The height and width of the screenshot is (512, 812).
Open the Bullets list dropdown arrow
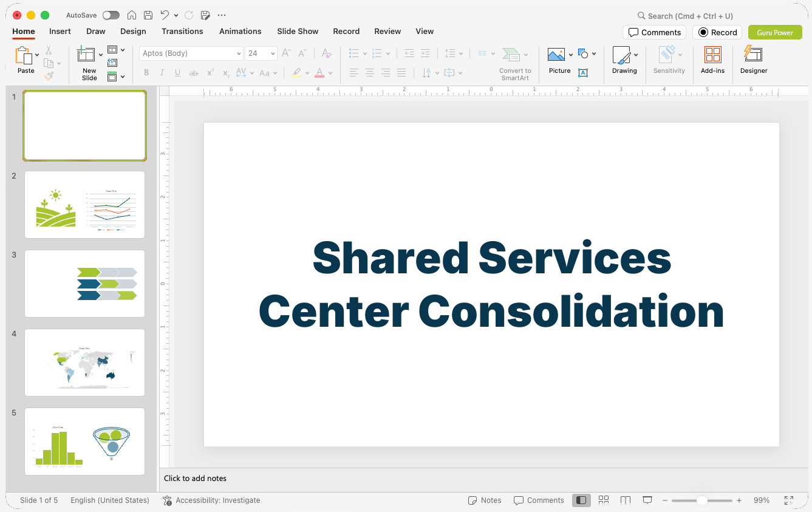point(364,53)
